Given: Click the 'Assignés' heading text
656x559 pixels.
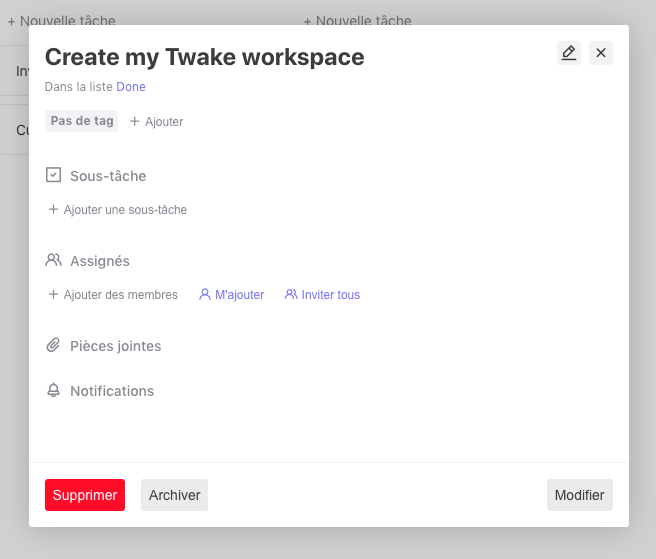Looking at the screenshot, I should (x=100, y=261).
